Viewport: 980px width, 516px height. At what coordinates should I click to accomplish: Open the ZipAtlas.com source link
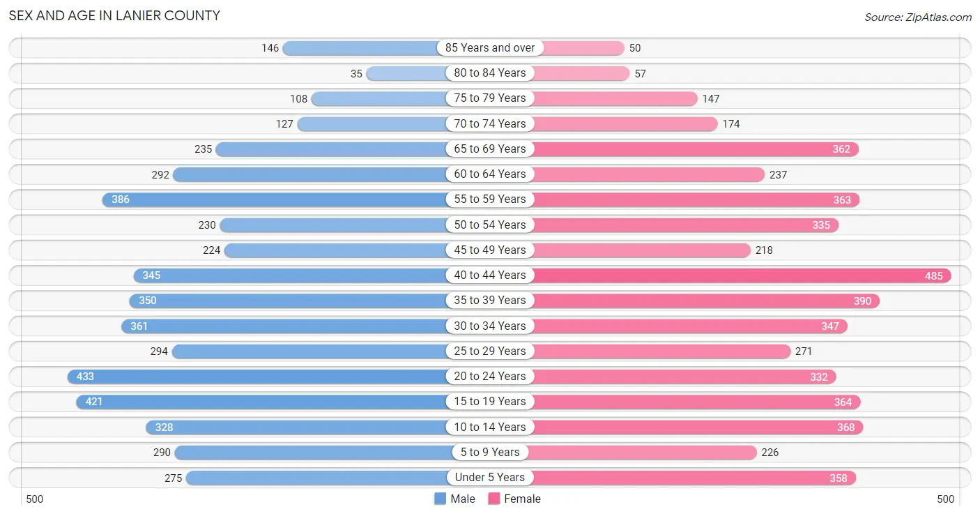(x=918, y=17)
